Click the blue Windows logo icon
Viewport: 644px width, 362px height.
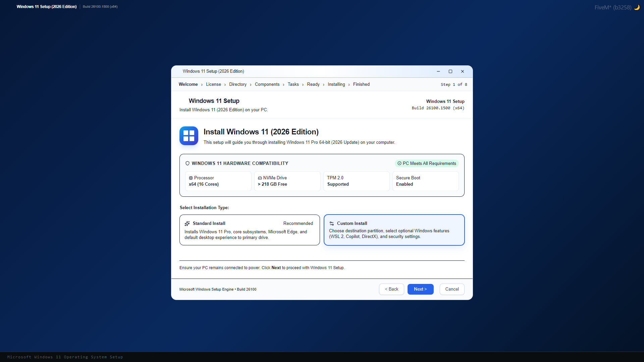point(189,136)
